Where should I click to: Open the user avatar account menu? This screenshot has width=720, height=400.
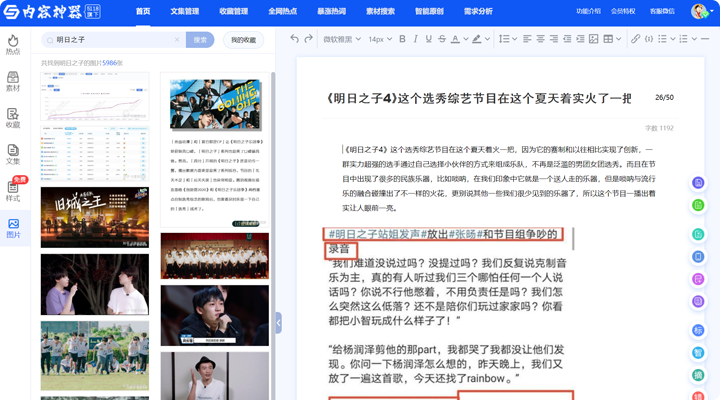pos(702,11)
